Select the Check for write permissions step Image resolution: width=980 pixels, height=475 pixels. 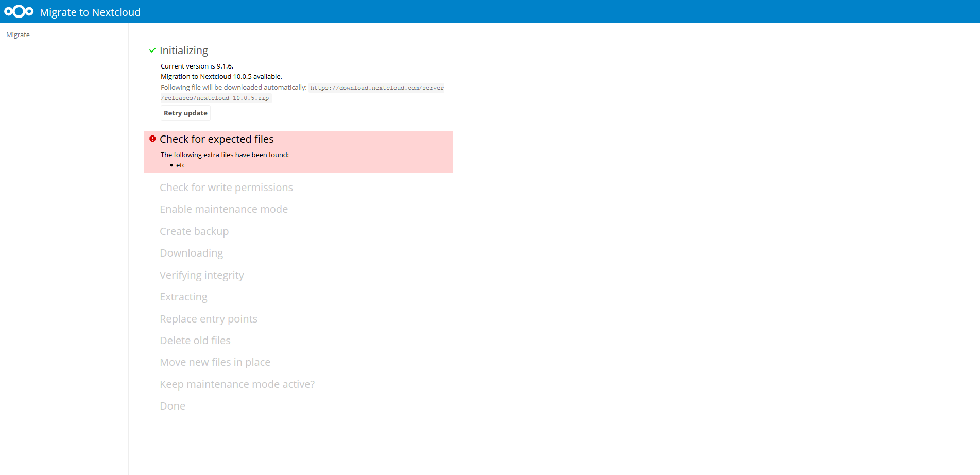(226, 188)
